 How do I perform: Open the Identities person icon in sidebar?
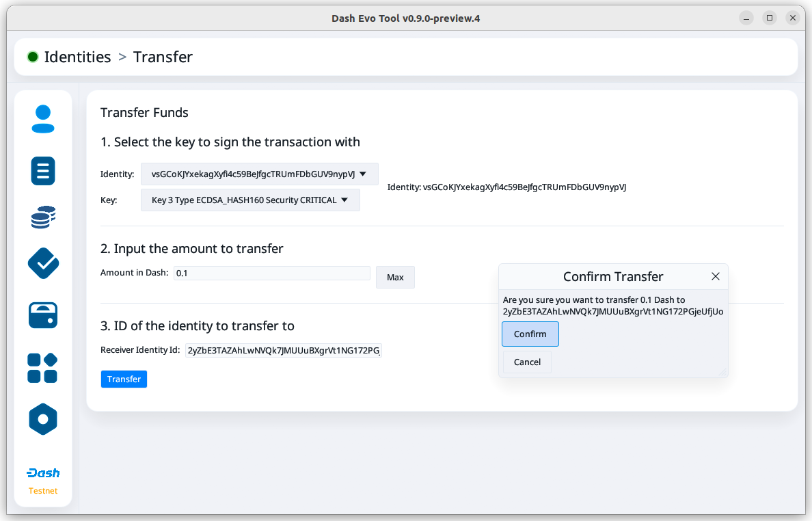[43, 119]
